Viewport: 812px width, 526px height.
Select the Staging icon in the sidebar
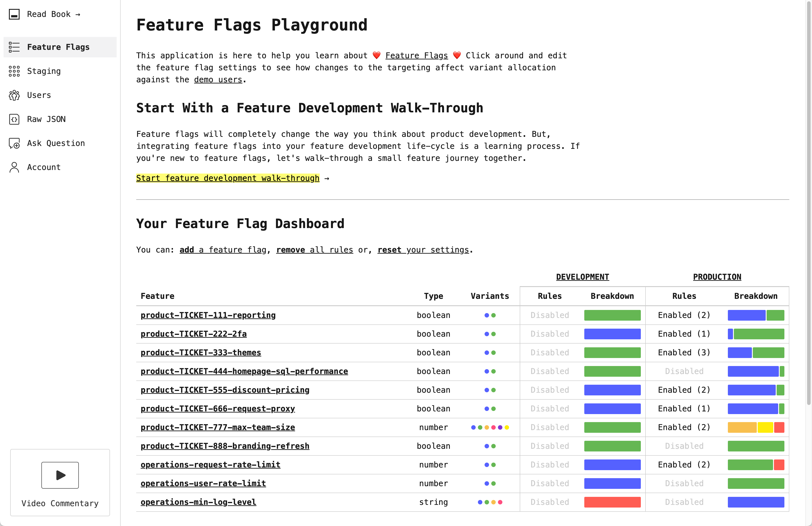click(14, 71)
